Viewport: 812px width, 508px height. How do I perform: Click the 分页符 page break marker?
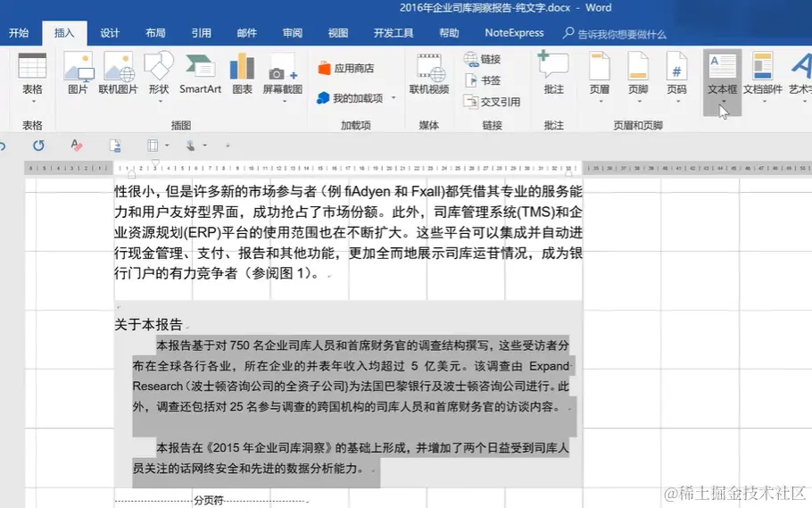tap(209, 500)
